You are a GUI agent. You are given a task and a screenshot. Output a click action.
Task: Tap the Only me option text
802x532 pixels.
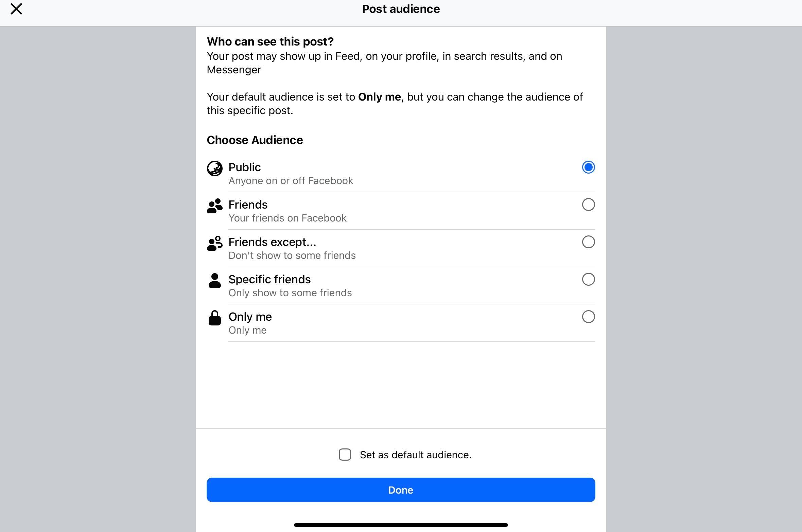tap(250, 317)
